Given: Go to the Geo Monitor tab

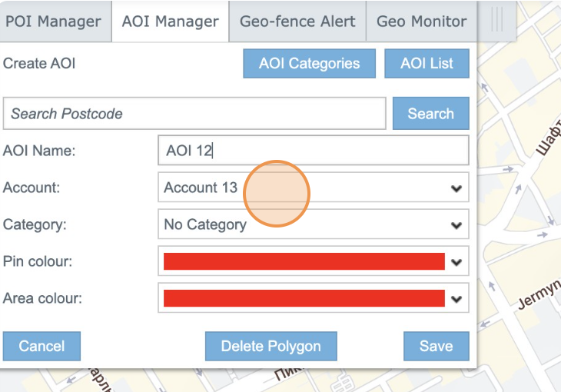Looking at the screenshot, I should (421, 22).
